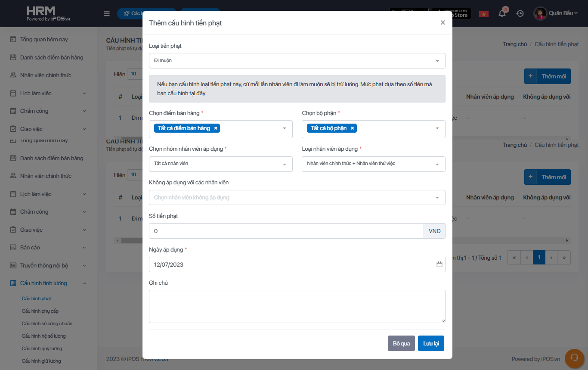Select Cấu hình phụ cấp in sidebar
Image resolution: width=588 pixels, height=370 pixels.
pyautogui.click(x=40, y=311)
